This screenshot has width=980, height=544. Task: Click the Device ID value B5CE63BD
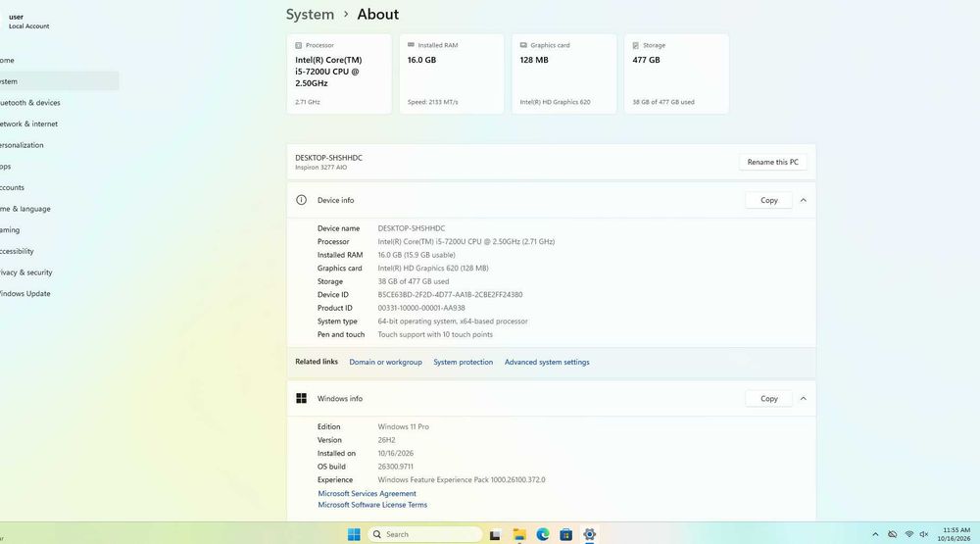point(450,294)
